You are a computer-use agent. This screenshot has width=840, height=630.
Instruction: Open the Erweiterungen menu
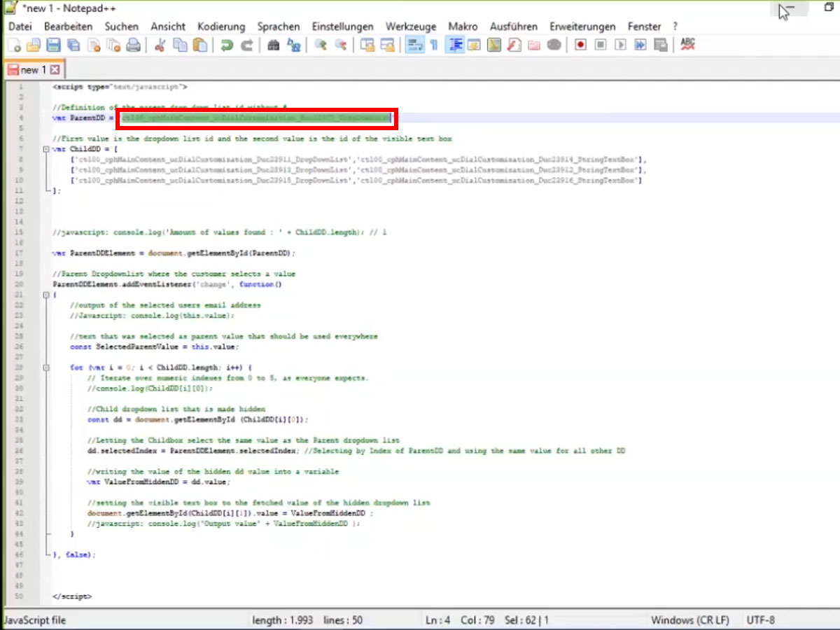(x=582, y=27)
